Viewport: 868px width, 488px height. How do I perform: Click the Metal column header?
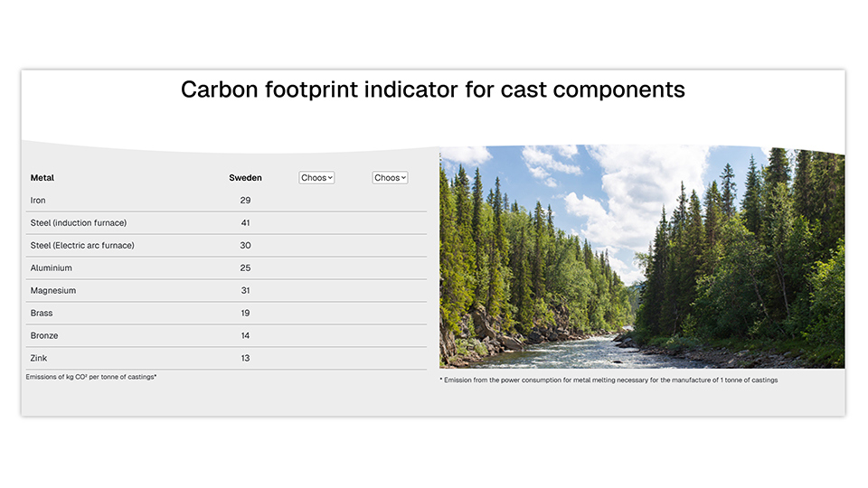tap(42, 178)
